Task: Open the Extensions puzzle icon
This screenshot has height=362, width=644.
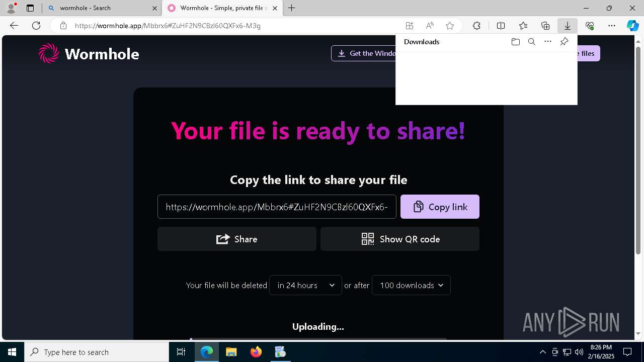Action: (x=476, y=26)
